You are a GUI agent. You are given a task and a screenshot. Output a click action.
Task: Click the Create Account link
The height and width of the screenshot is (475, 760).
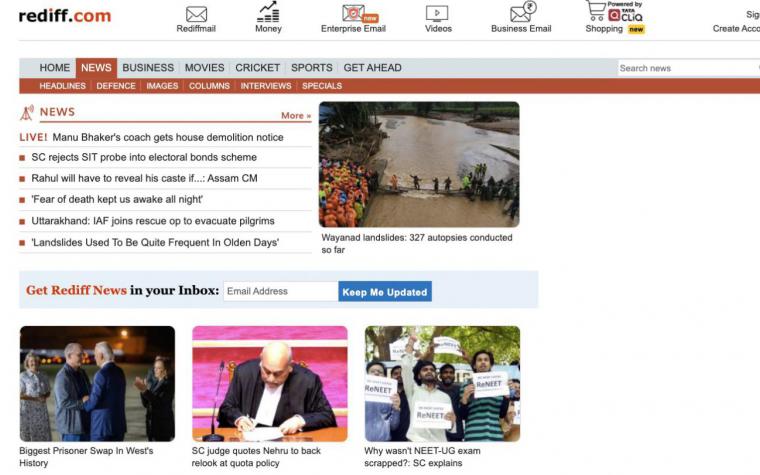tap(736, 29)
